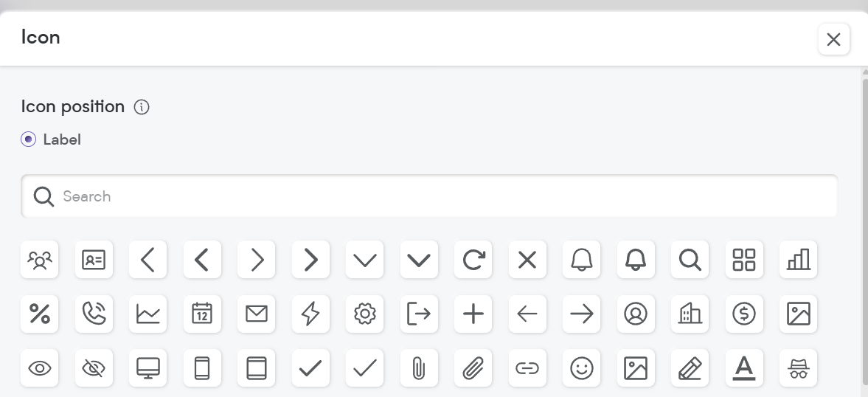
Task: Close the Icon dialog
Action: (833, 39)
